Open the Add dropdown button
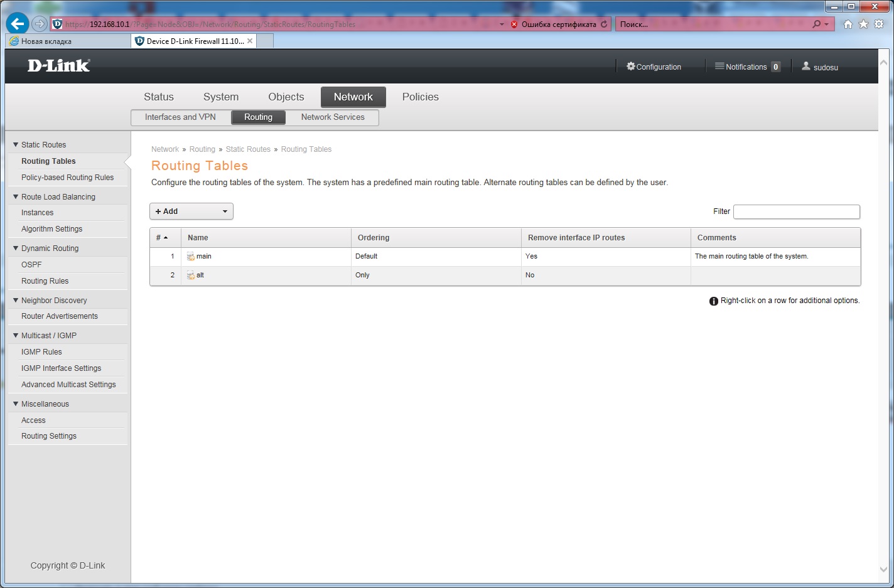This screenshot has width=894, height=588. click(x=191, y=211)
